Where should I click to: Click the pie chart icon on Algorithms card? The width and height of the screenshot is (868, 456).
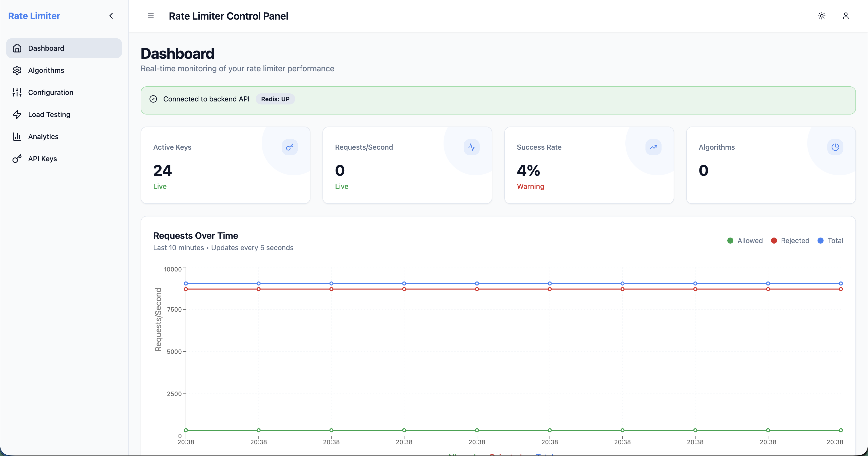tap(835, 147)
